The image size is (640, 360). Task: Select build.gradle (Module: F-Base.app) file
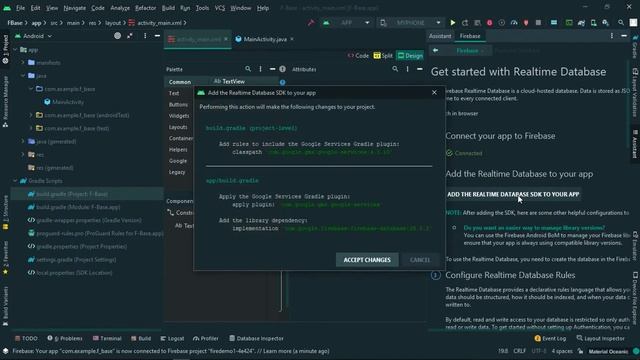pos(78,207)
